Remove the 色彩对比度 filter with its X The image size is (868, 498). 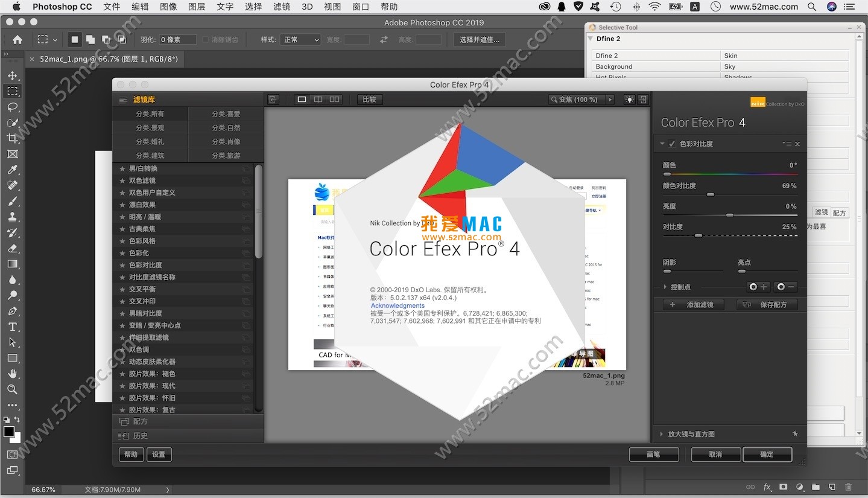pyautogui.click(x=797, y=144)
